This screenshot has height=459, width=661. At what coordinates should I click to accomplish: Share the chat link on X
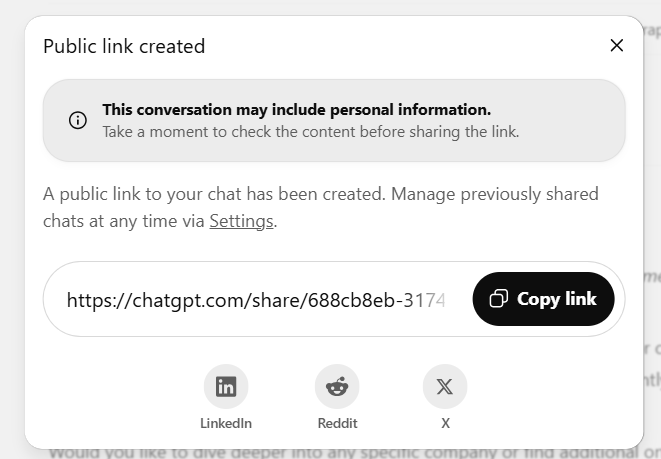[445, 386]
